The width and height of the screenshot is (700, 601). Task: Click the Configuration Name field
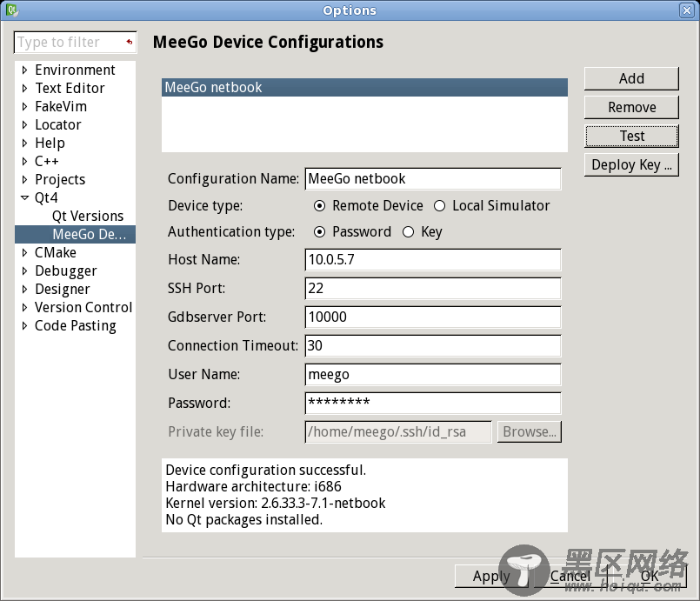432,178
